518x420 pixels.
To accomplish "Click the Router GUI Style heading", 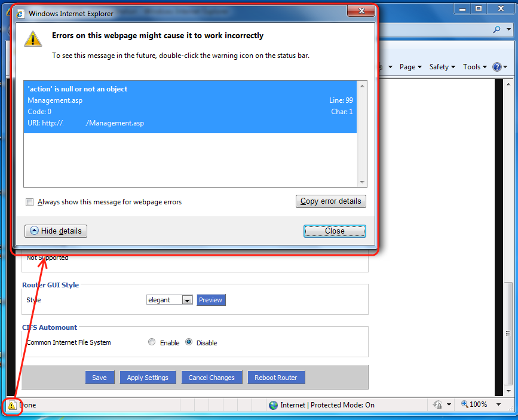I will click(51, 285).
